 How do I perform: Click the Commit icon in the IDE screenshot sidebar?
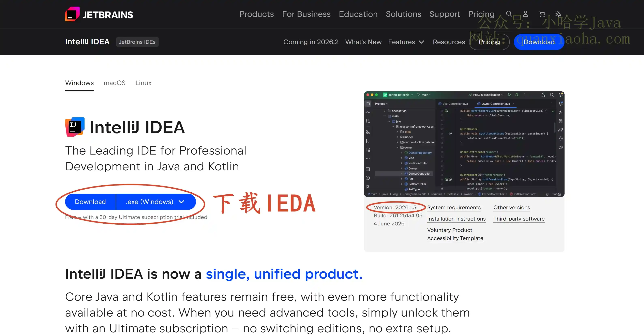click(x=368, y=112)
